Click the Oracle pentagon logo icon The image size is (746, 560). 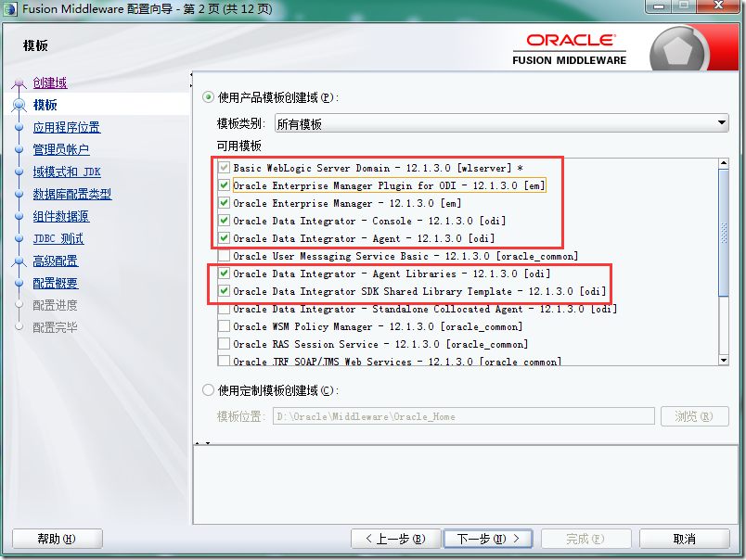click(677, 50)
